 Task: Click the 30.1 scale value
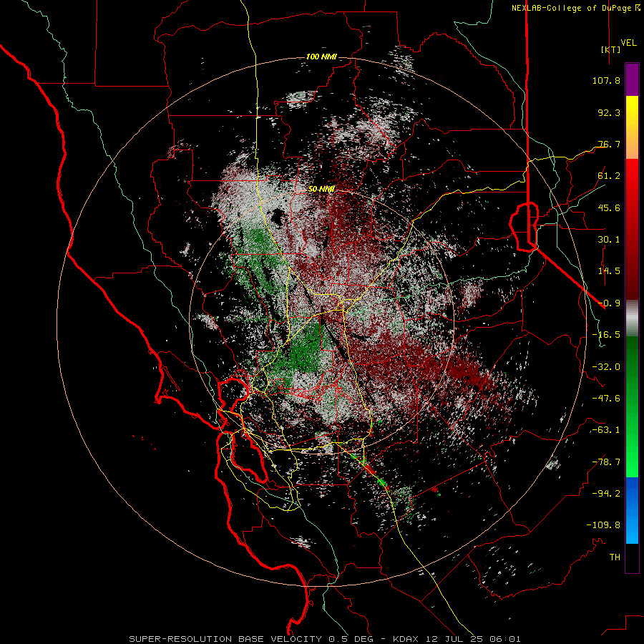[609, 240]
